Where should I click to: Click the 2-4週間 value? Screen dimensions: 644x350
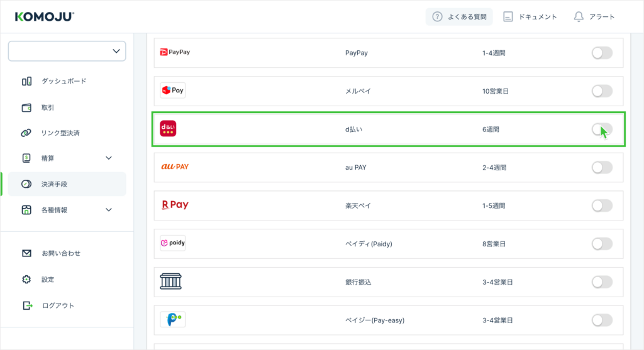click(x=494, y=167)
